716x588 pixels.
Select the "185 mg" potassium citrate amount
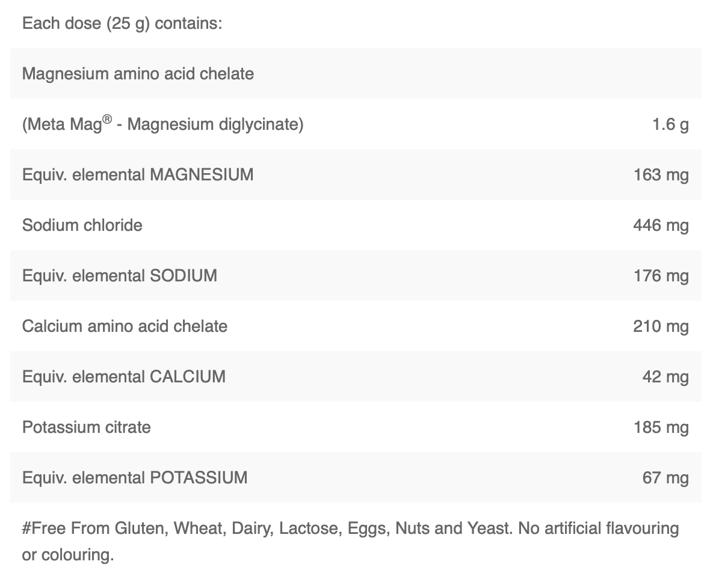pos(661,427)
